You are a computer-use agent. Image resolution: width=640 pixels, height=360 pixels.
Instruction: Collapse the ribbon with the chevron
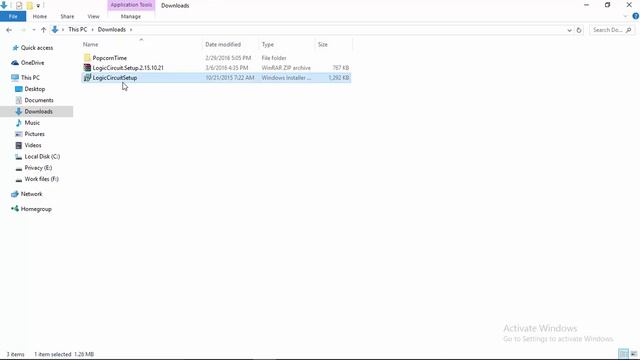(x=625, y=16)
